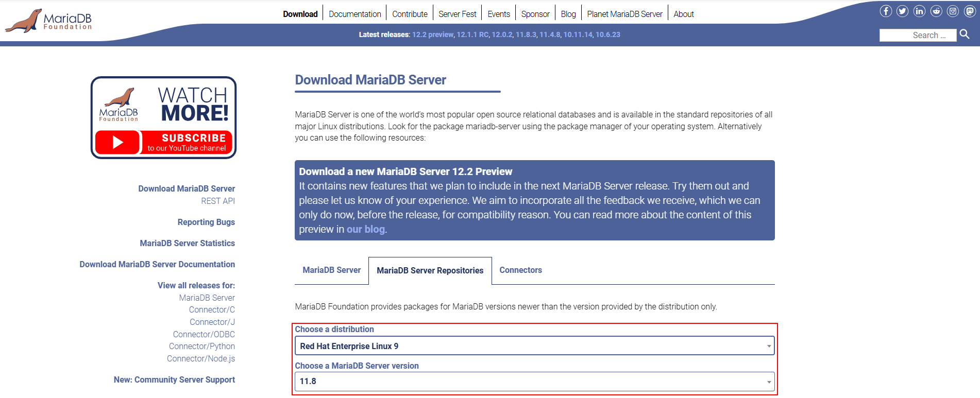
Task: Open the 12.2 preview release link
Action: tap(433, 34)
